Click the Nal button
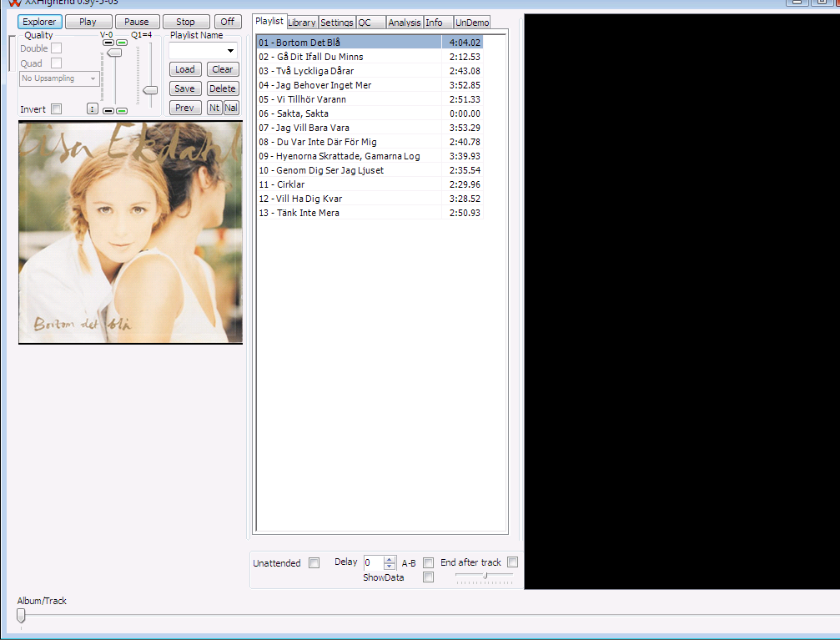840x640 pixels. (x=231, y=108)
